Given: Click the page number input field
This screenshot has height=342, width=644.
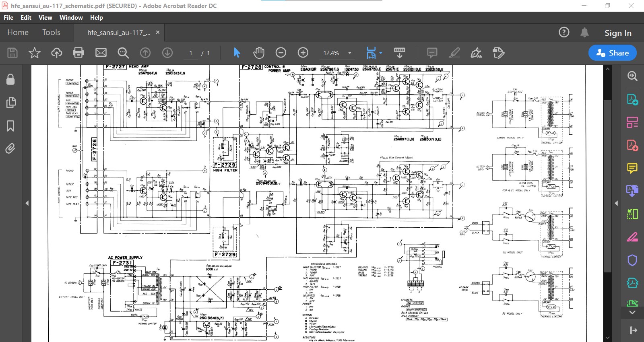Looking at the screenshot, I should 191,53.
